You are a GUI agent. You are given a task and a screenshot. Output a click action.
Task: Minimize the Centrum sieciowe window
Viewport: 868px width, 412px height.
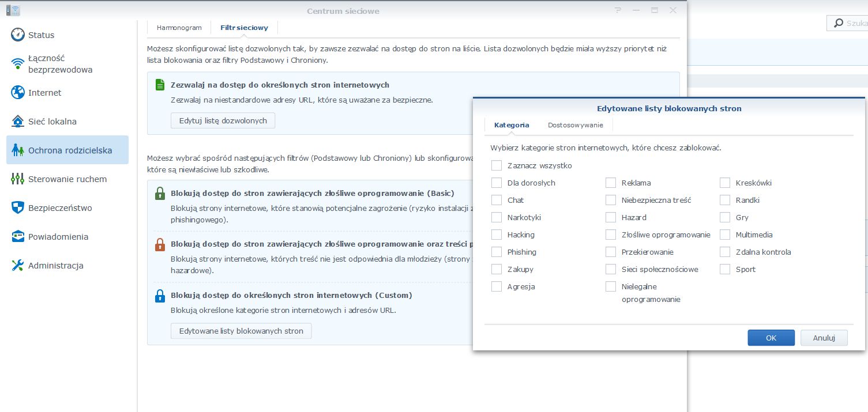point(636,10)
